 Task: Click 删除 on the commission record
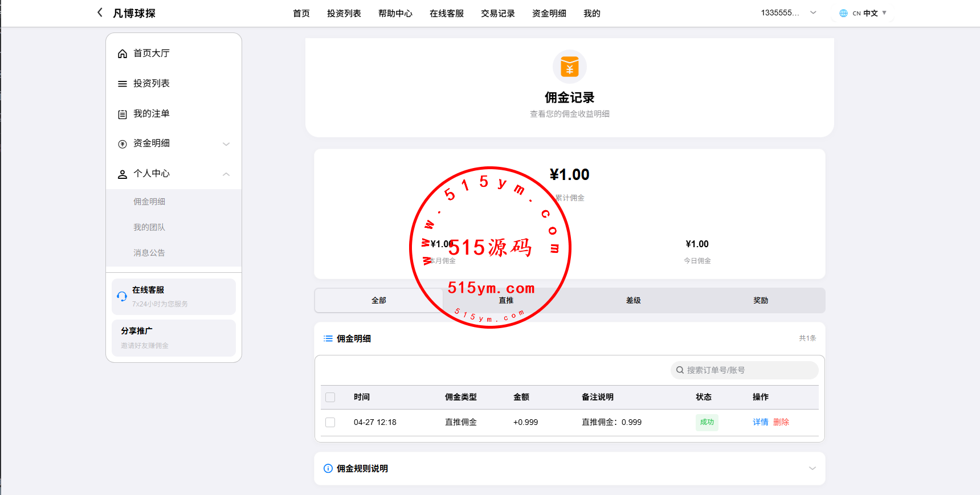(781, 422)
